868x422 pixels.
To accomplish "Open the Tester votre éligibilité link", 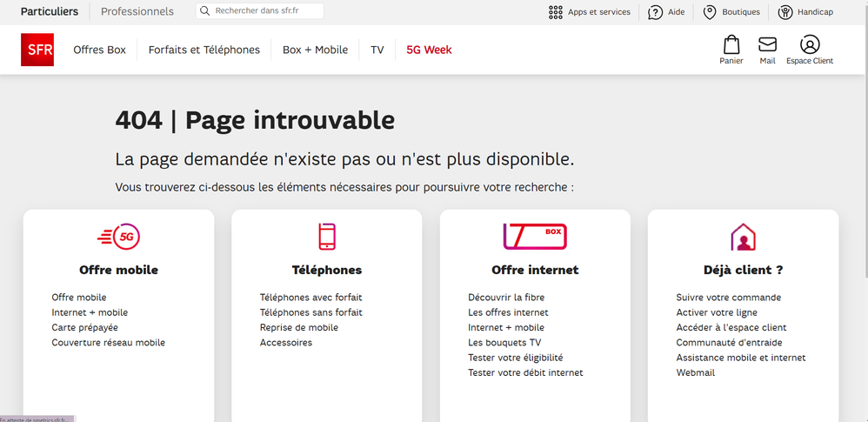I will [x=516, y=358].
